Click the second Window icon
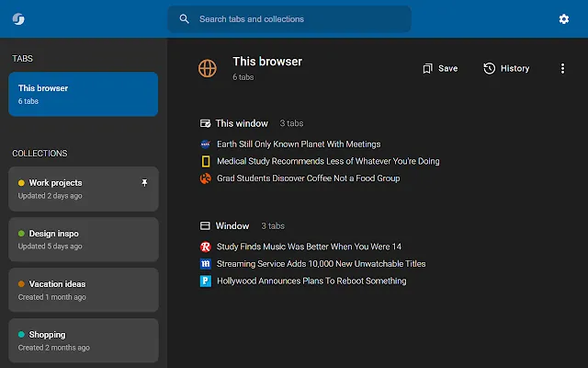 [205, 225]
